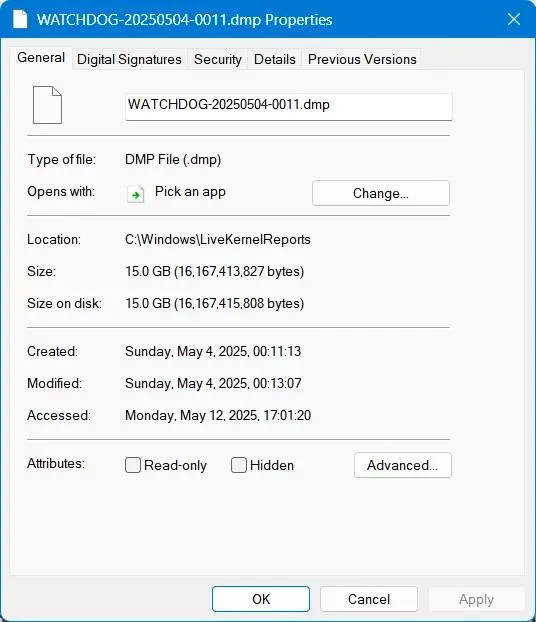
Task: Click the location 'C:\Windows\LiveKernelReports'
Action: 218,240
